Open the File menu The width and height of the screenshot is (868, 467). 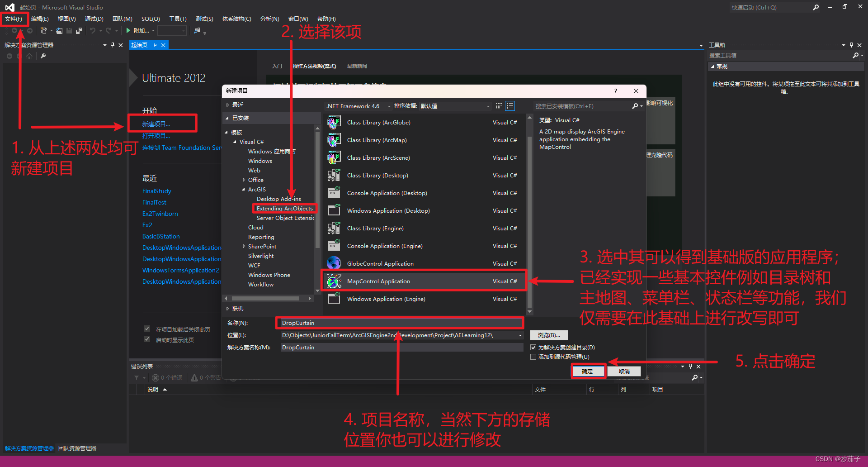pos(14,19)
